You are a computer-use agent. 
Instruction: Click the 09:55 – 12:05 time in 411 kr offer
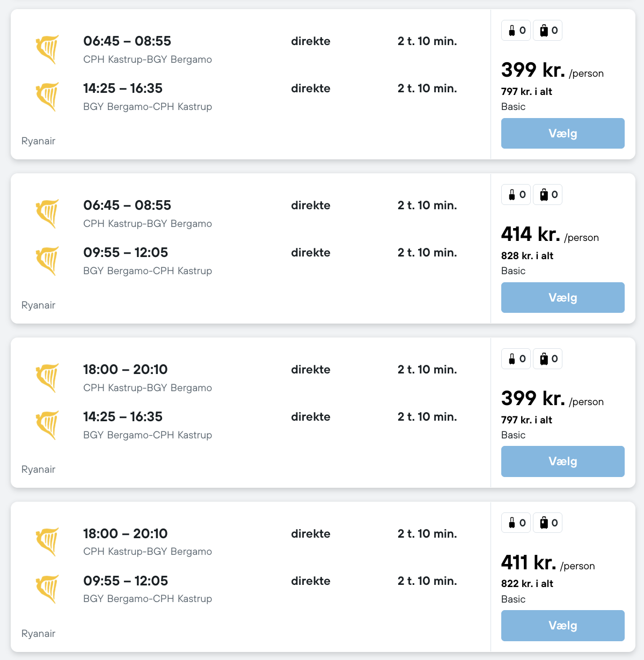point(126,581)
